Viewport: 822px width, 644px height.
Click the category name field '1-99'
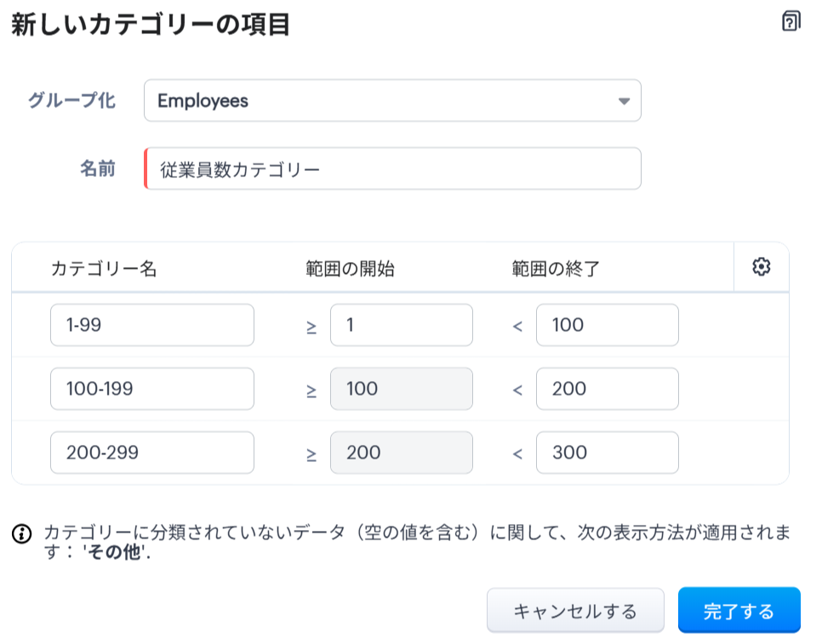(x=152, y=325)
